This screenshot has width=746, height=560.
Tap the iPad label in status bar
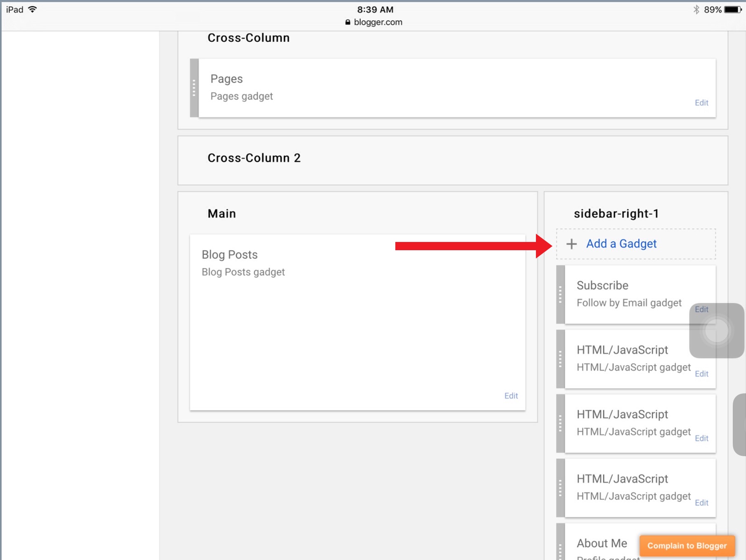tap(14, 10)
